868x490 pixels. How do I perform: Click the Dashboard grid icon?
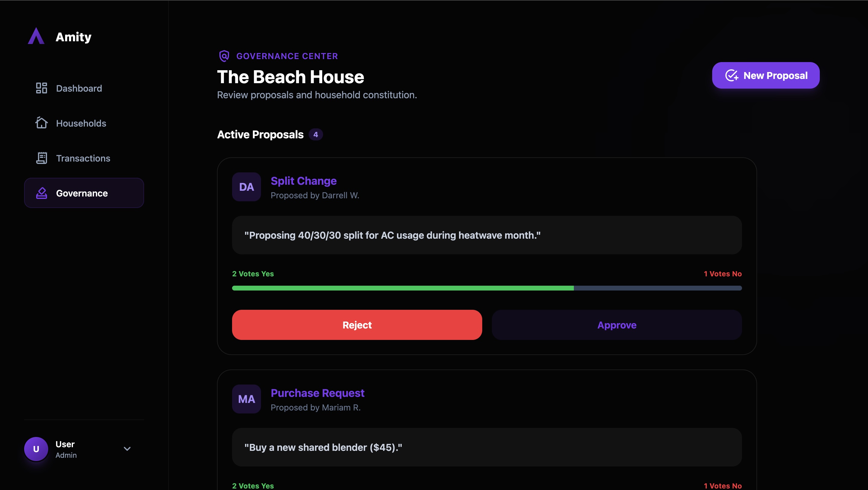click(x=42, y=88)
